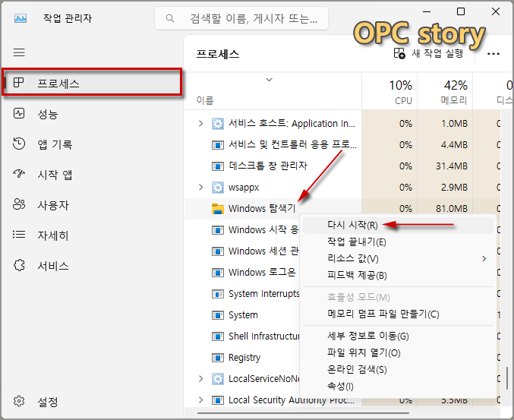Click the wsappx gear icon
Image resolution: width=514 pixels, height=420 pixels.
(218, 188)
